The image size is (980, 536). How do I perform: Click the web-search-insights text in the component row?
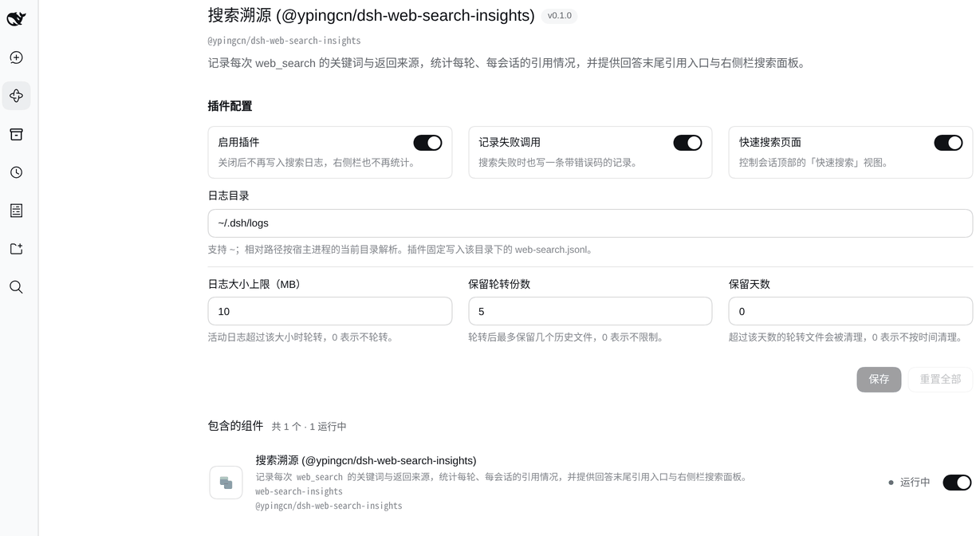[x=299, y=491]
